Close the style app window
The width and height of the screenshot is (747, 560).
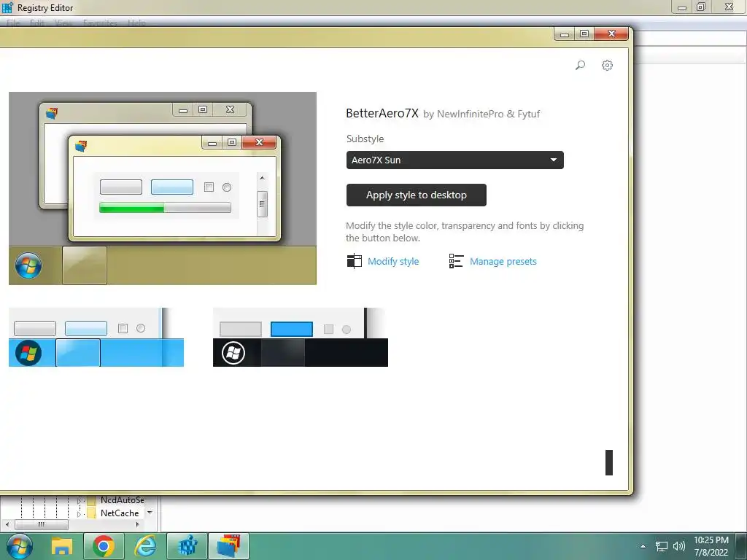point(612,34)
